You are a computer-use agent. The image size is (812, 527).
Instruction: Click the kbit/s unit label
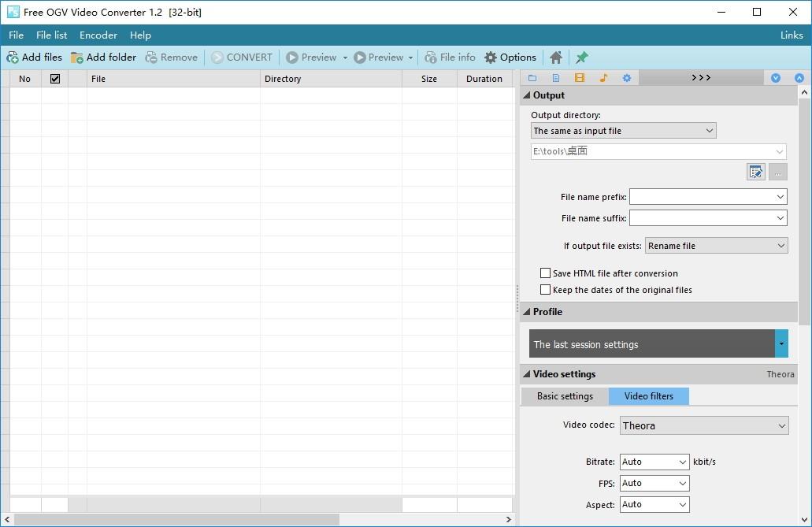click(x=704, y=462)
